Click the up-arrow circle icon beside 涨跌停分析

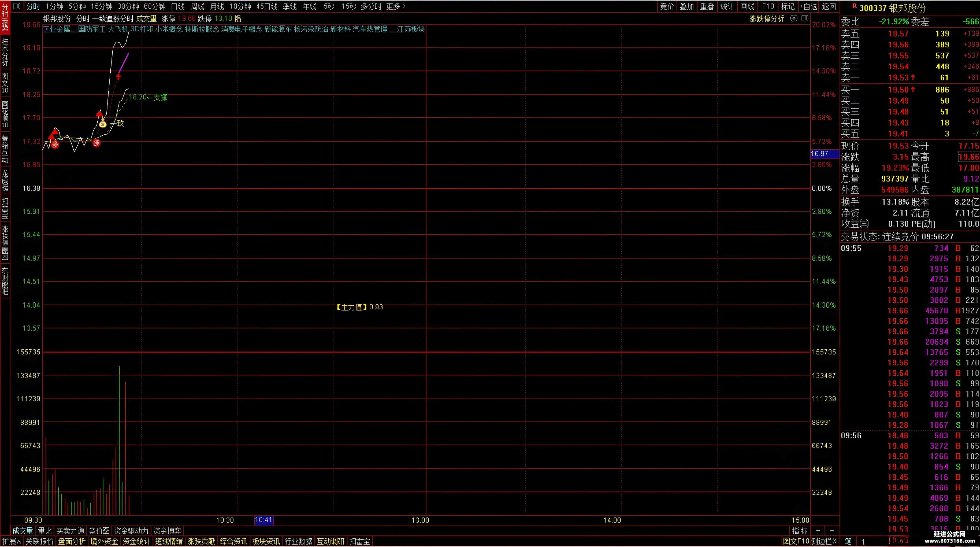click(x=794, y=18)
